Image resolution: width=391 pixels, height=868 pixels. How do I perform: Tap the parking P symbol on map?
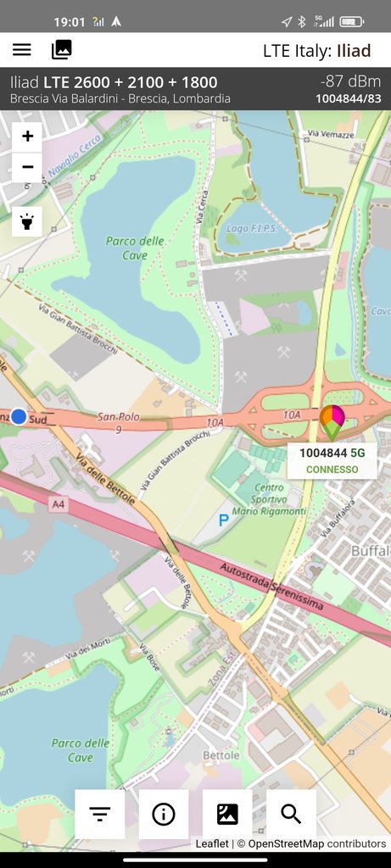click(x=224, y=520)
